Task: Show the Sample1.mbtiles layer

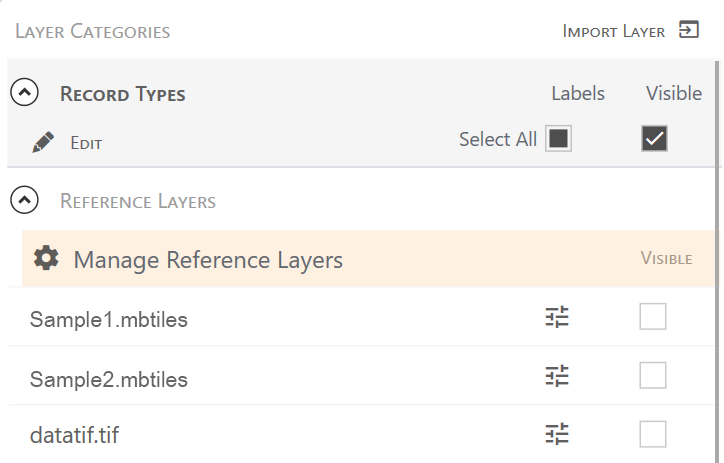Action: point(653,318)
